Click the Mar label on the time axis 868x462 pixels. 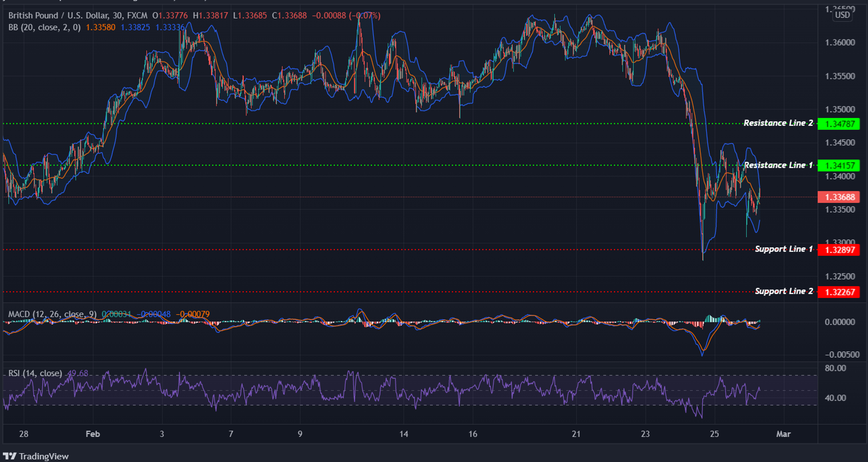pyautogui.click(x=784, y=434)
